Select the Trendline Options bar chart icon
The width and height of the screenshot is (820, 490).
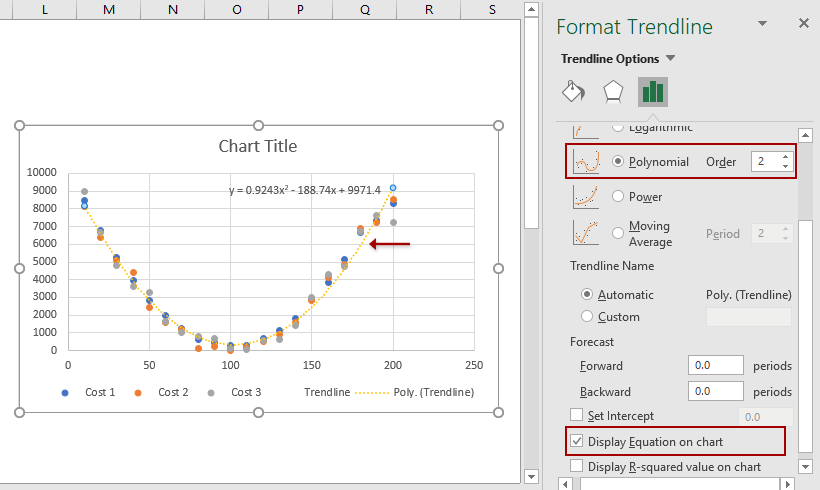(653, 92)
